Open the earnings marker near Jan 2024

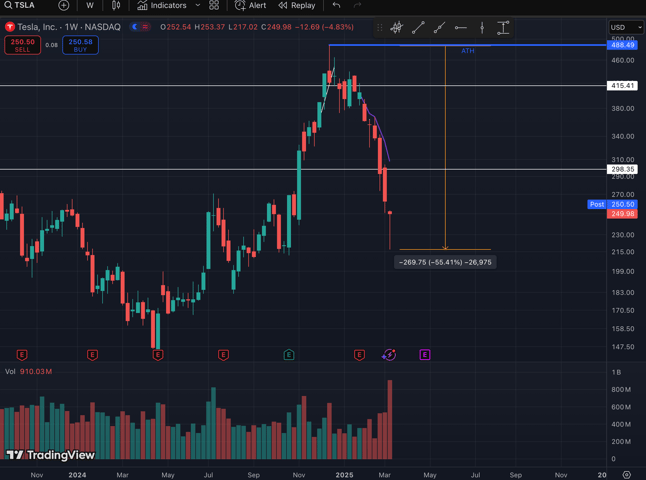(x=92, y=355)
